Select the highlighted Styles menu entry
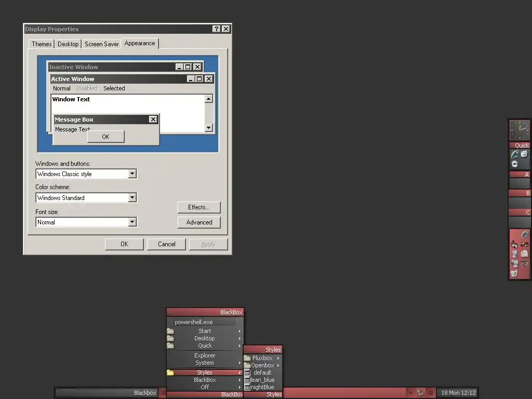Viewport: 532px width, 399px height. [205, 373]
